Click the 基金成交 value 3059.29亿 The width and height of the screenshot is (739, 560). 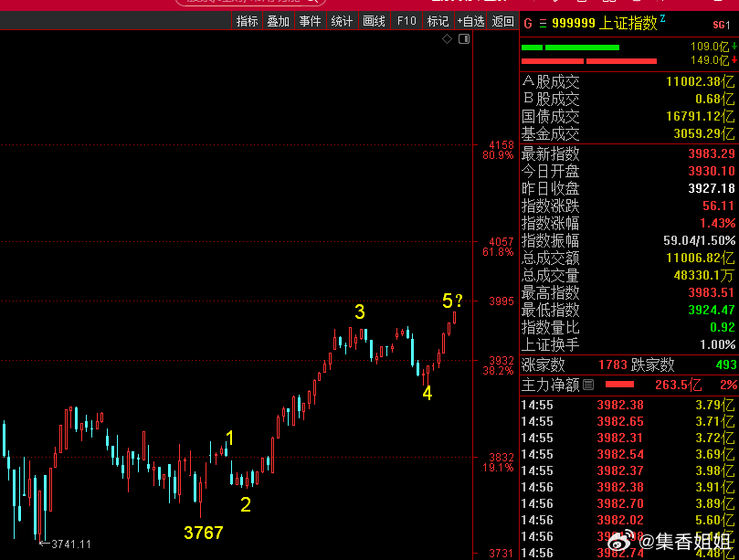[703, 134]
